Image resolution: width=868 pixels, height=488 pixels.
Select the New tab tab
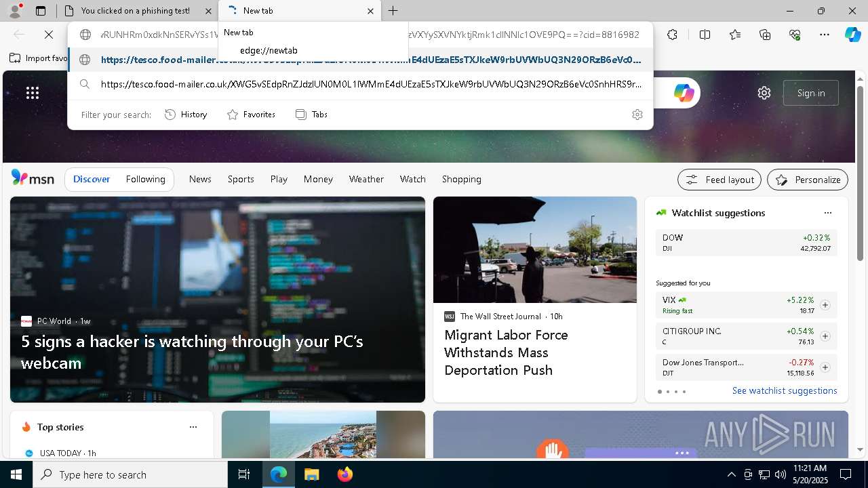pos(298,11)
